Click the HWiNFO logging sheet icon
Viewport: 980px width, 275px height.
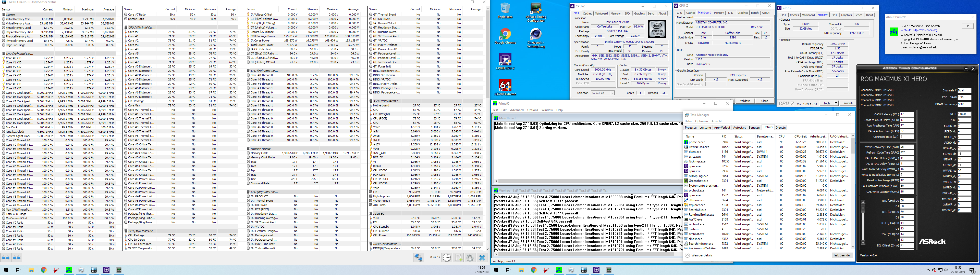point(458,257)
